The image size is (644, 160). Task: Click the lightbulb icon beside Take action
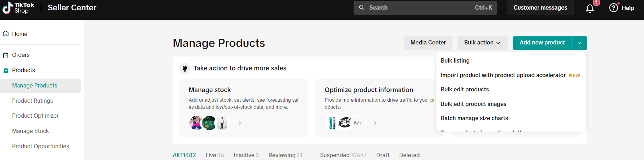click(x=185, y=68)
